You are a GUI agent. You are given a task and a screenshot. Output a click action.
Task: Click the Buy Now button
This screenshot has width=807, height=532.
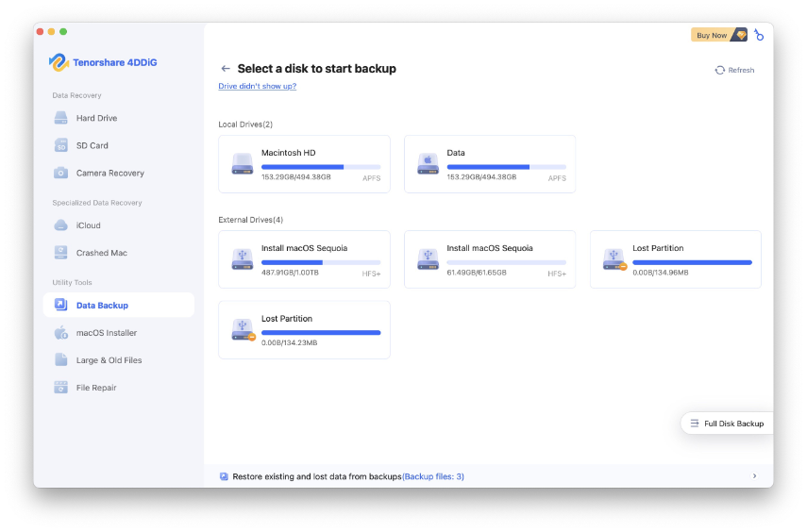(718, 35)
